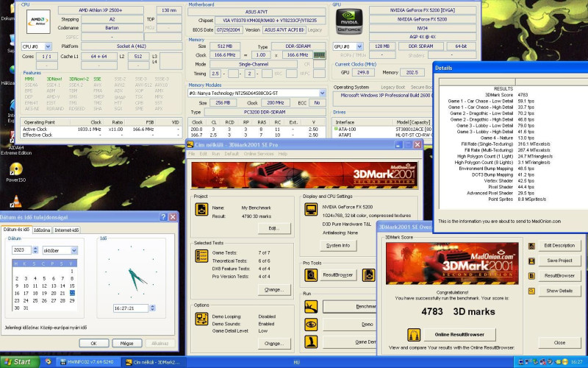Open the GPU #0 selector dropdown
Image resolution: width=588 pixels, height=368 pixels.
[x=359, y=46]
